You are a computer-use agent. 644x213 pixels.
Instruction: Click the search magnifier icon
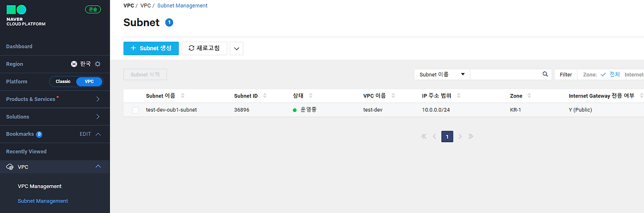coord(545,74)
